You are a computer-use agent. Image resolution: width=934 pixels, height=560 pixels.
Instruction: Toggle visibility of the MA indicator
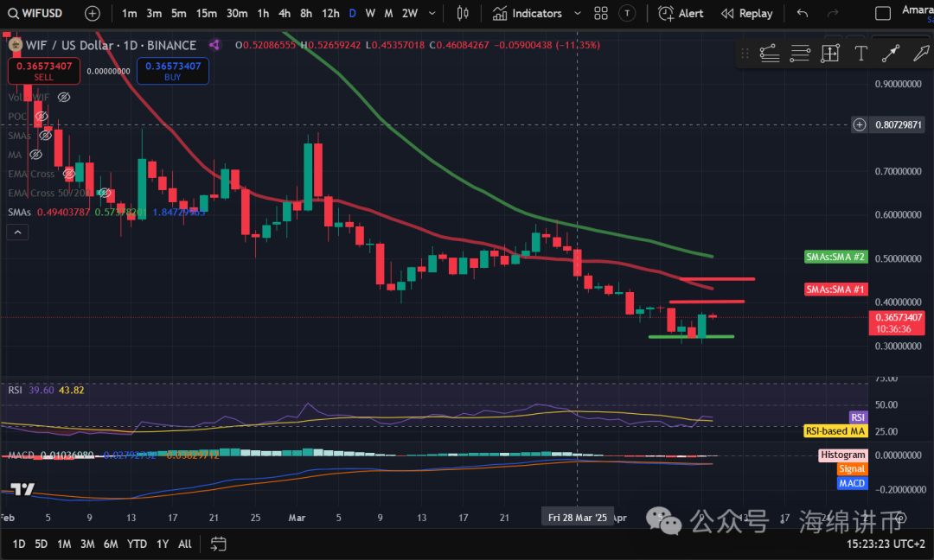pyautogui.click(x=36, y=155)
